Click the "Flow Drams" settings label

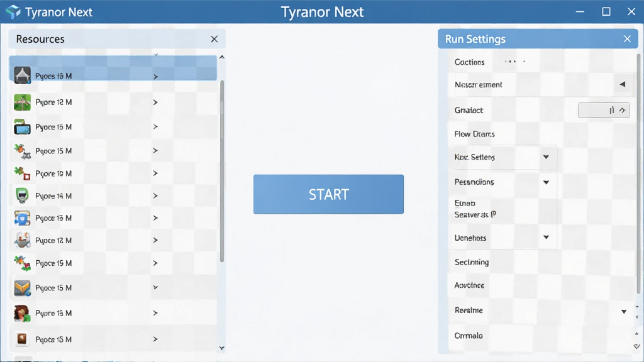(x=474, y=134)
